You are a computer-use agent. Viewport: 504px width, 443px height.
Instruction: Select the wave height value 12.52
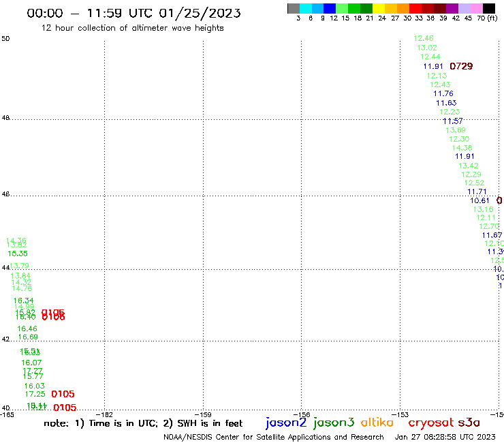click(x=474, y=183)
